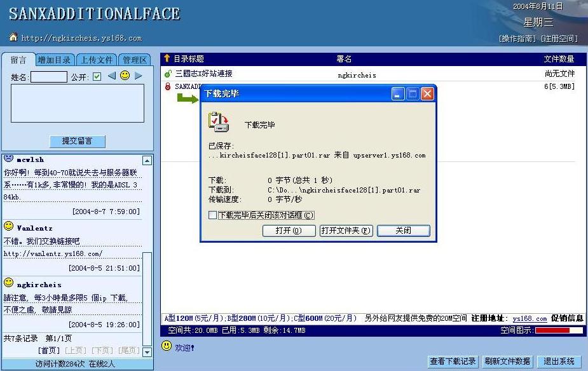Image resolution: width=588 pixels, height=371 pixels.
Task: Check 下载完毕后关闭该对话框 checkbox
Action: tap(212, 215)
